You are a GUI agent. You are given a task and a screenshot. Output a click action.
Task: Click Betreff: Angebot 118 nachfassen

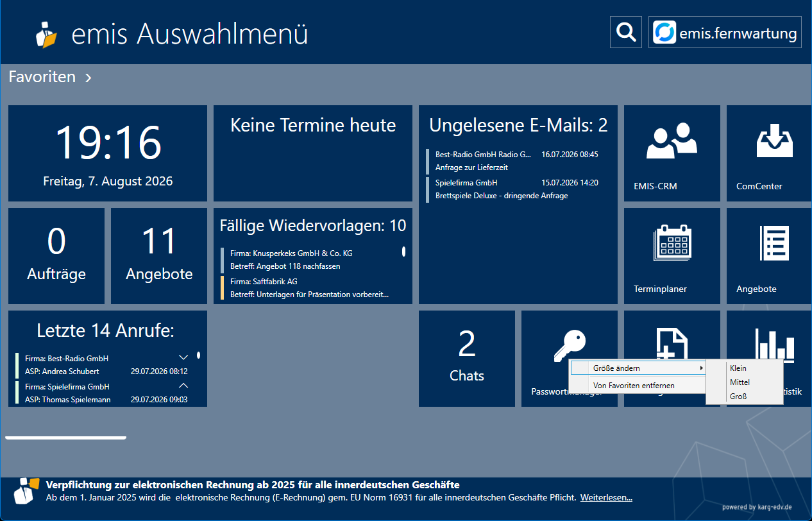click(x=285, y=266)
